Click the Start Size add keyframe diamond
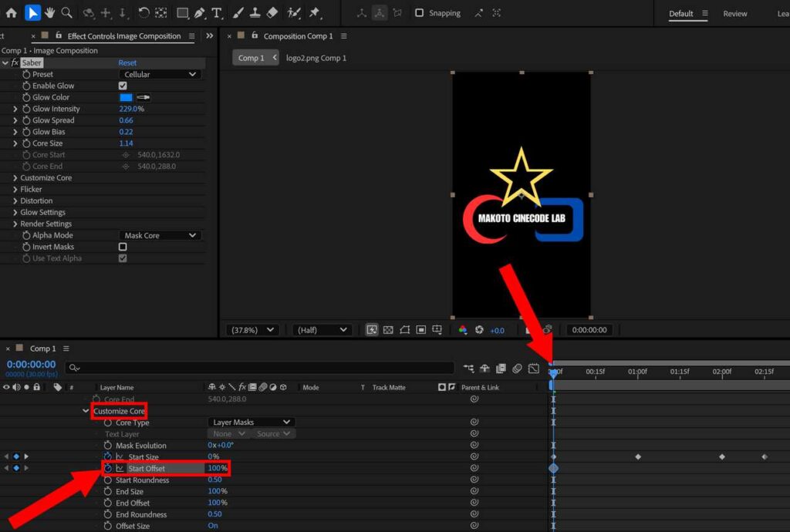This screenshot has height=532, width=790. pos(16,456)
